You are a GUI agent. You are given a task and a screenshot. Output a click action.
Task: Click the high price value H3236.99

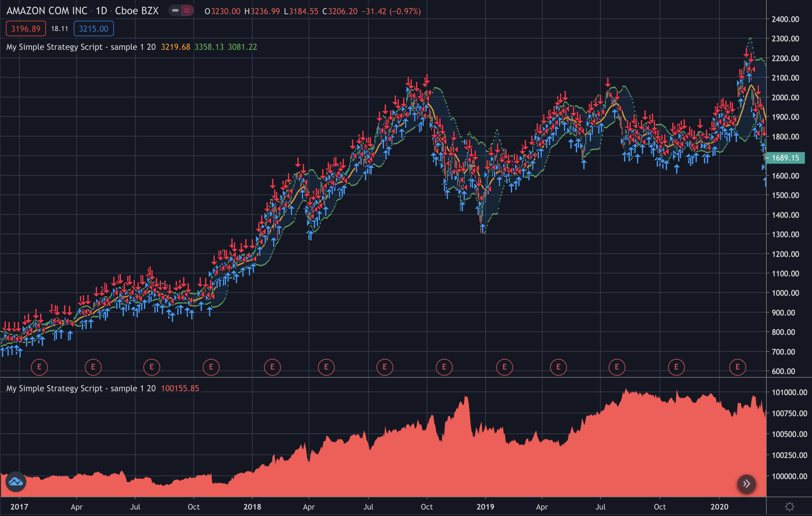262,11
